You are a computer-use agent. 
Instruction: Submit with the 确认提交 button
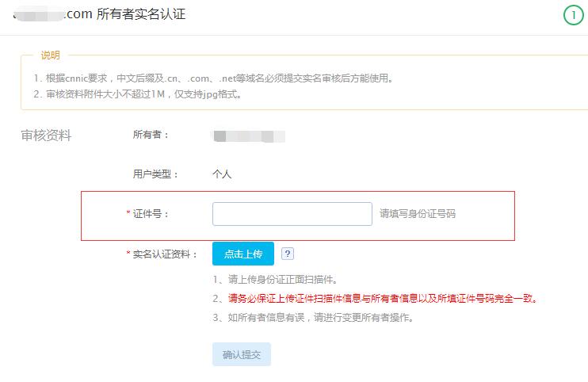(x=241, y=353)
